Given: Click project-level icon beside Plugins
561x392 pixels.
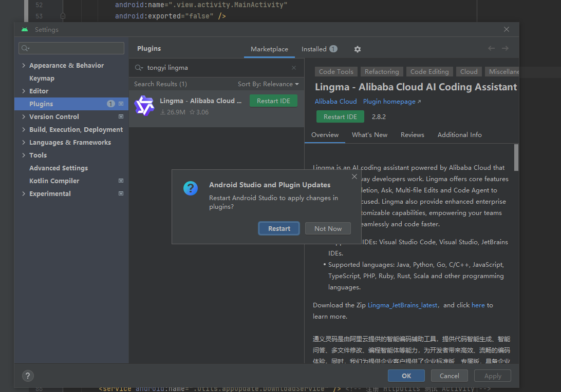Looking at the screenshot, I should pyautogui.click(x=121, y=104).
